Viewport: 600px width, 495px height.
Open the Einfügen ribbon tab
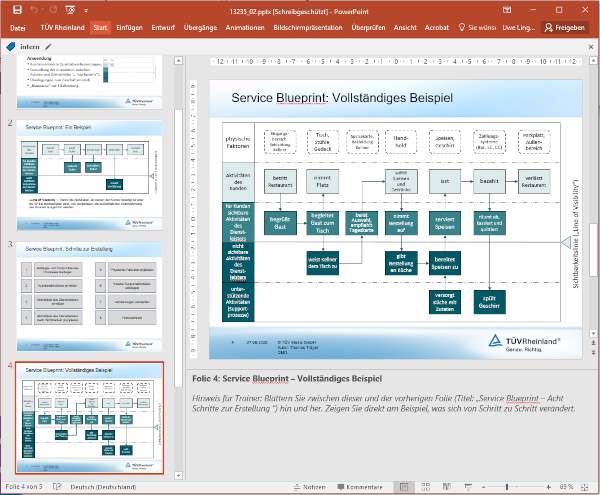tap(129, 28)
